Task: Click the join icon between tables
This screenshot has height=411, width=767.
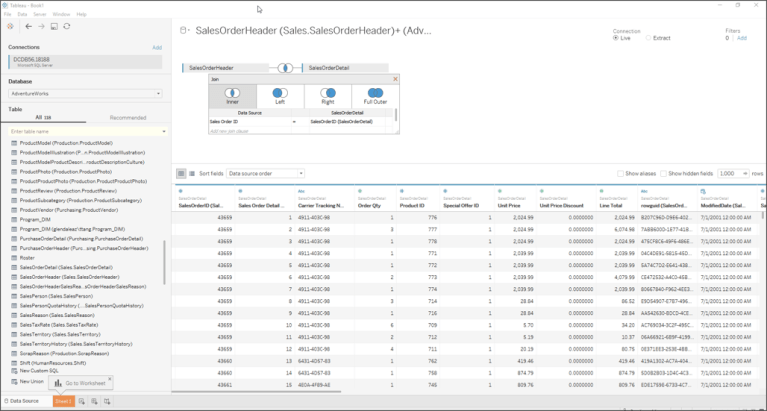Action: coord(285,68)
